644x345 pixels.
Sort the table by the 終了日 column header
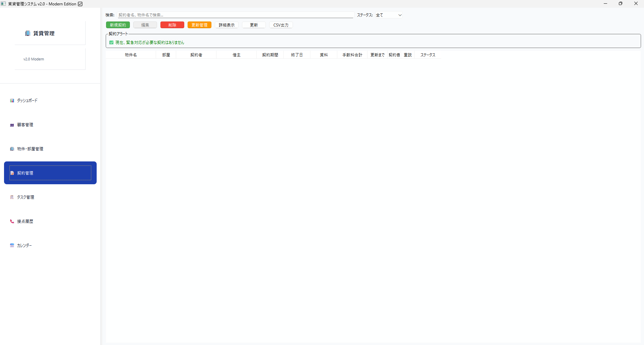pyautogui.click(x=297, y=55)
